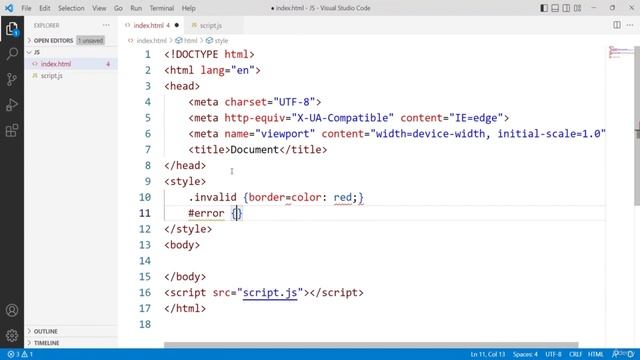The height and width of the screenshot is (360, 640).
Task: Toggle primary side bar layout icon
Action: pyautogui.click(x=544, y=8)
